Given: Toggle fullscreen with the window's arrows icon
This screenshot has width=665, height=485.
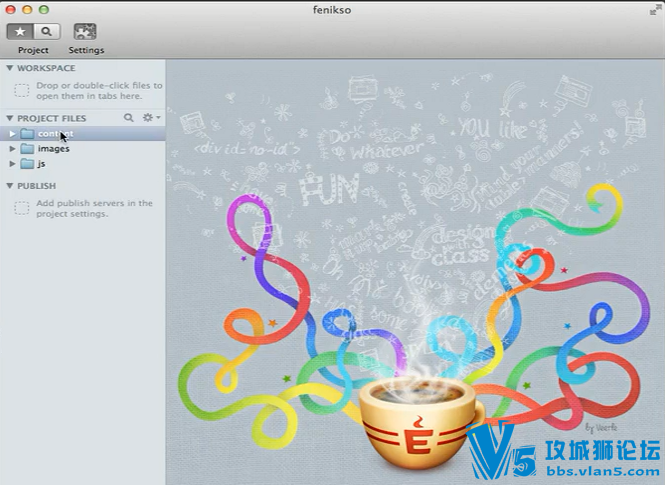Looking at the screenshot, I should [x=655, y=10].
